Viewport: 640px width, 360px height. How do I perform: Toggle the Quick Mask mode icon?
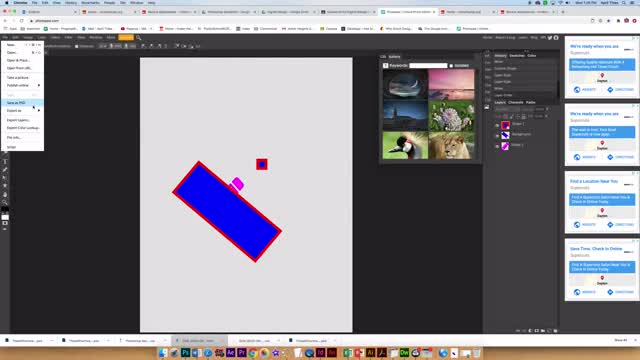(x=5, y=223)
